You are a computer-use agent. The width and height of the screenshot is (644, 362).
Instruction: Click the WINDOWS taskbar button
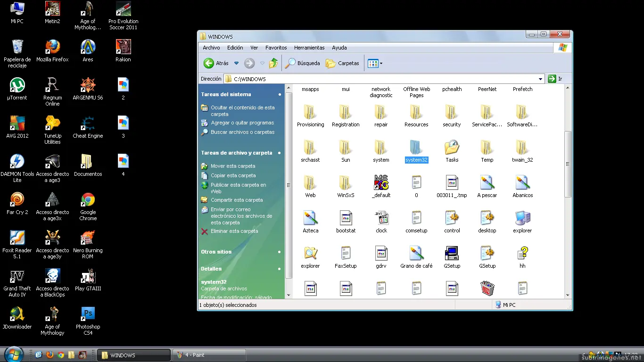pos(134,355)
